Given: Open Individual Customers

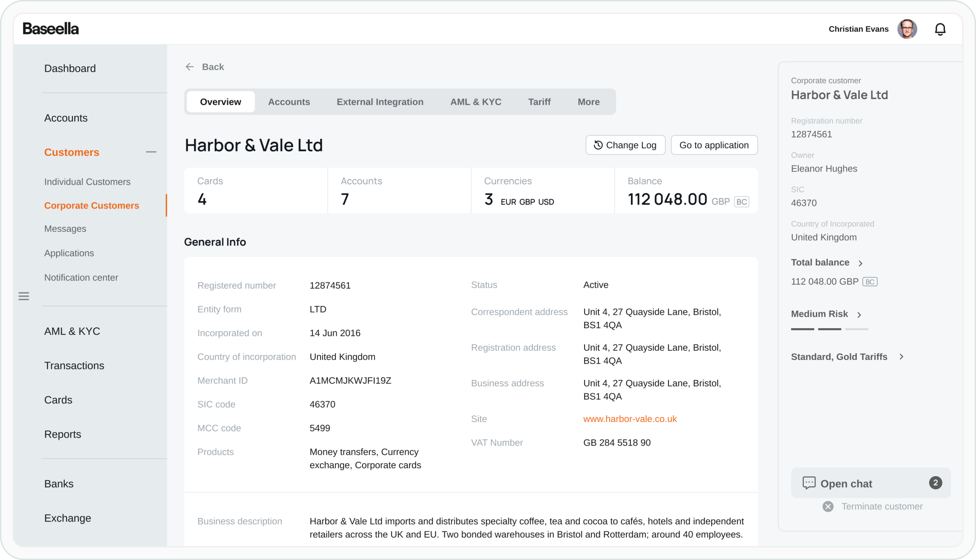Looking at the screenshot, I should 87,182.
